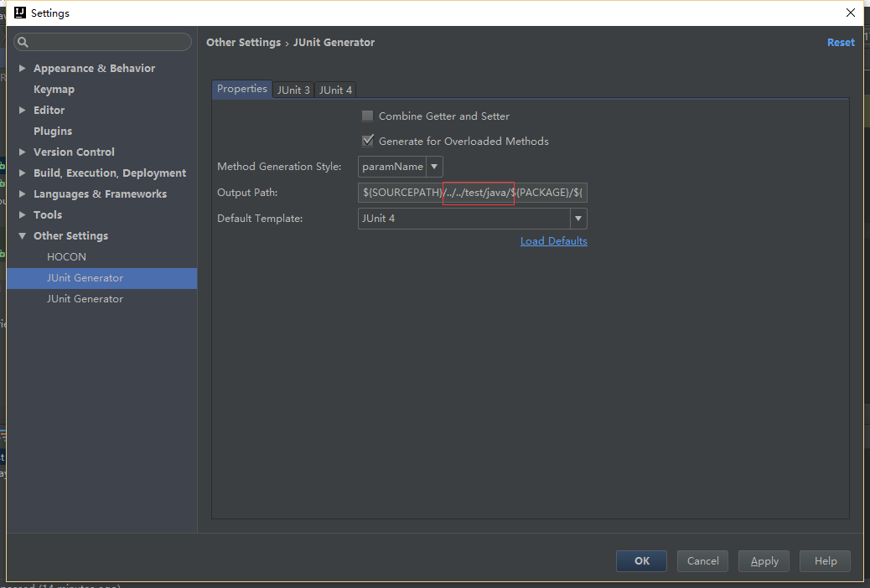Expand the Tools section
Viewport: 870px width, 588px height.
tap(22, 214)
